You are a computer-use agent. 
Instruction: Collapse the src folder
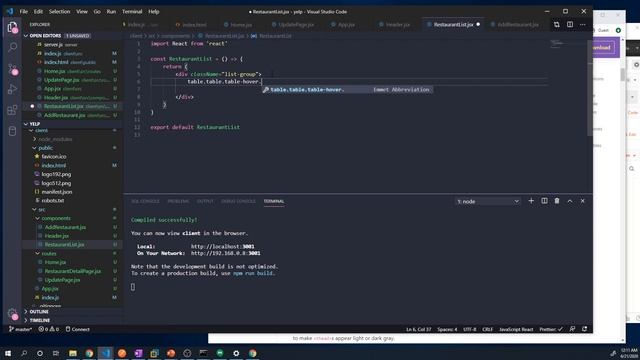pyautogui.click(x=42, y=209)
